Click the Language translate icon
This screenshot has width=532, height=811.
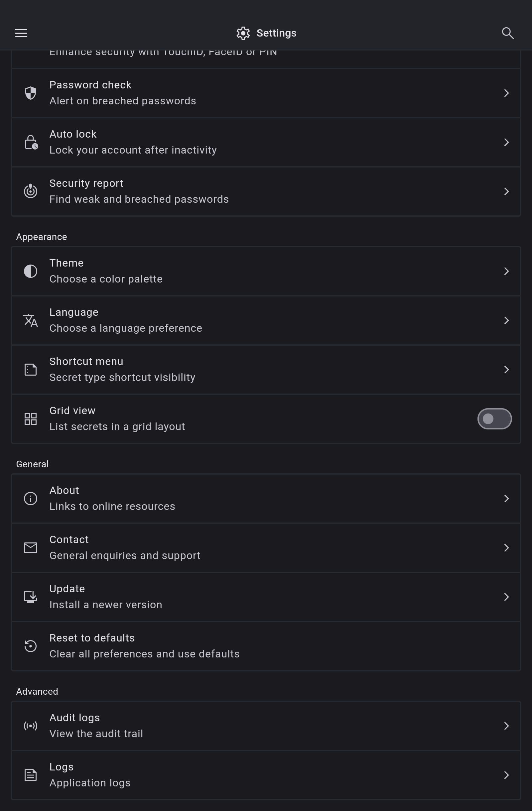(x=30, y=320)
